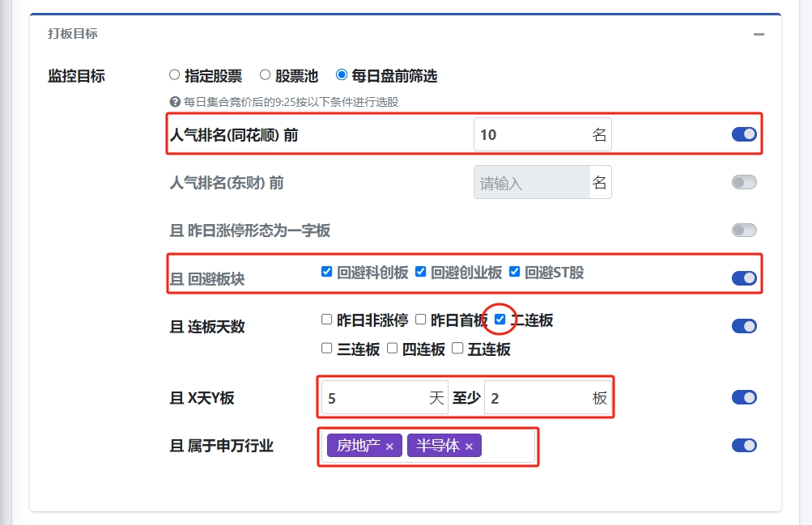Turn off the 回避板块 toggle switch
Screen dimensions: 812x525
coord(744,277)
